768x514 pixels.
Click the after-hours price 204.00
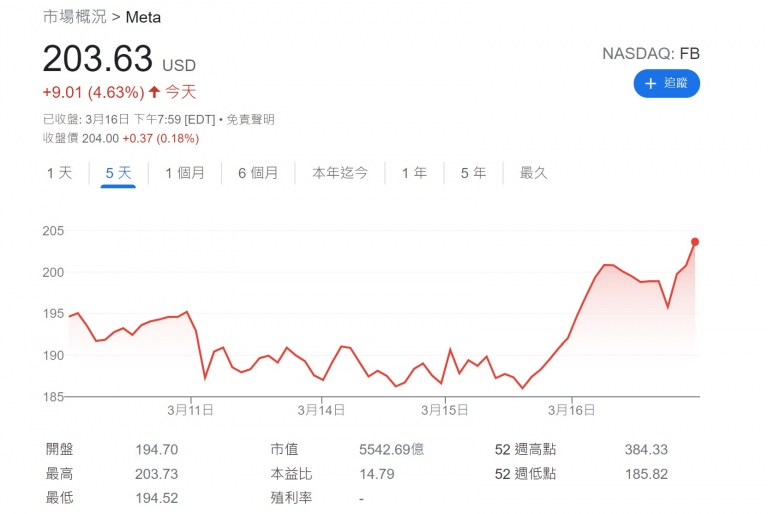pos(100,139)
